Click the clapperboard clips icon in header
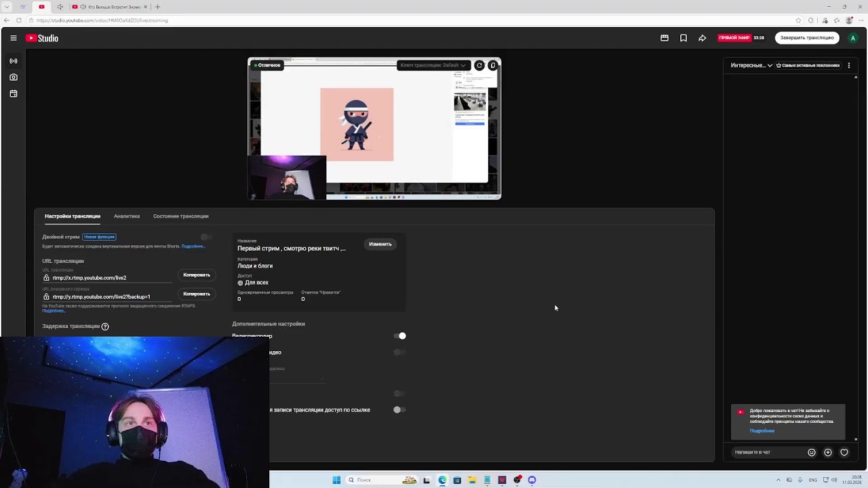Image resolution: width=868 pixels, height=488 pixels. pyautogui.click(x=665, y=38)
